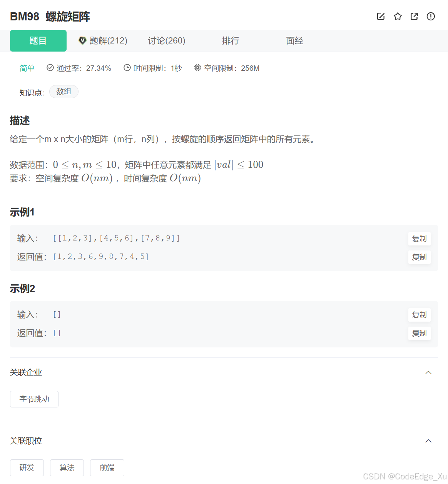Click the memory icon before space limit

pos(197,67)
